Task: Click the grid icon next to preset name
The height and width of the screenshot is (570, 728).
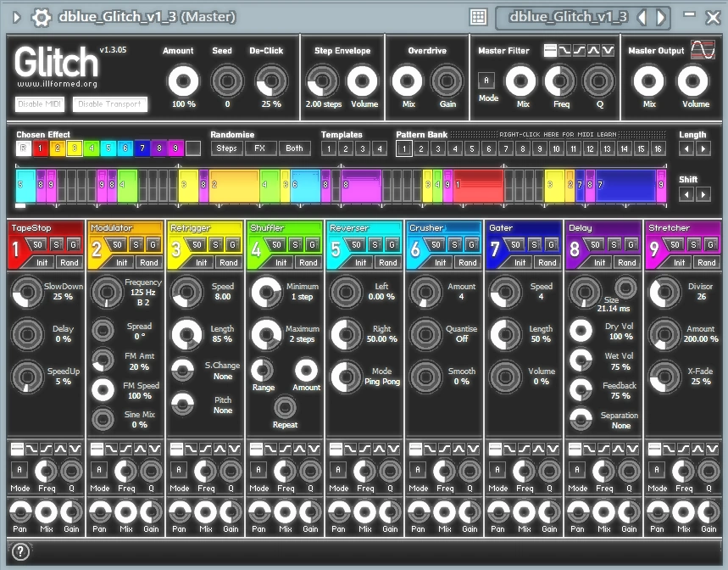Action: pos(478,16)
